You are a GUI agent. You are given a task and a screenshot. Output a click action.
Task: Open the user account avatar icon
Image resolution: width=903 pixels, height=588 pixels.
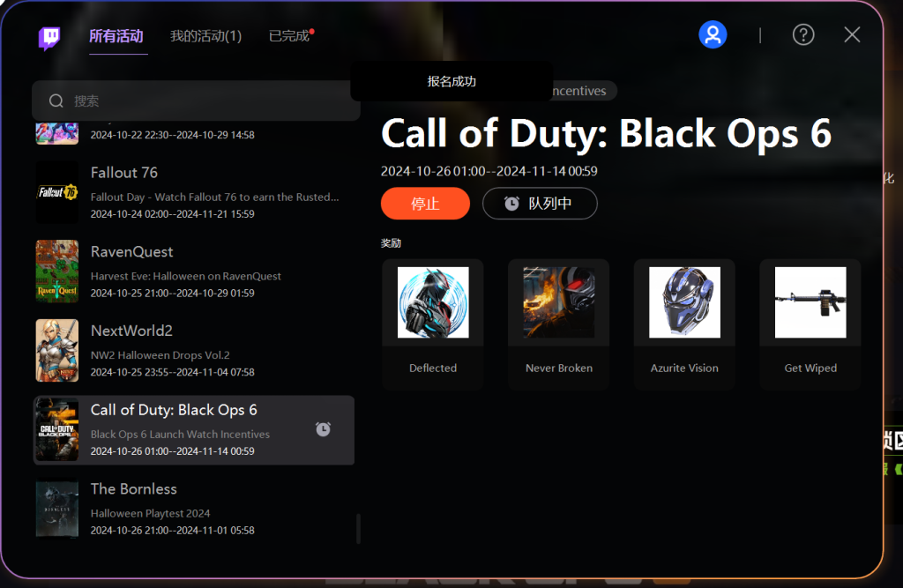[x=713, y=35]
